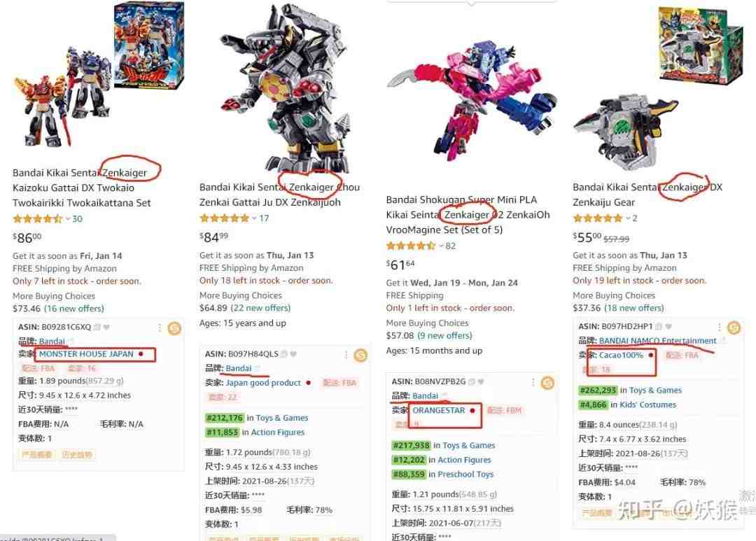This screenshot has width=756, height=541.
Task: Copy ASIN B097H84QLS using the copy icon
Action: click(284, 354)
